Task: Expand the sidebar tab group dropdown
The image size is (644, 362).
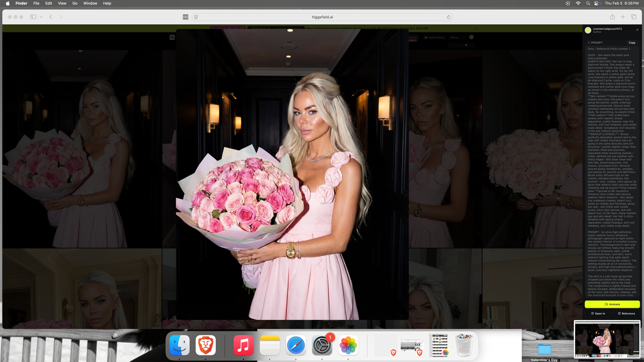Action: click(41, 17)
